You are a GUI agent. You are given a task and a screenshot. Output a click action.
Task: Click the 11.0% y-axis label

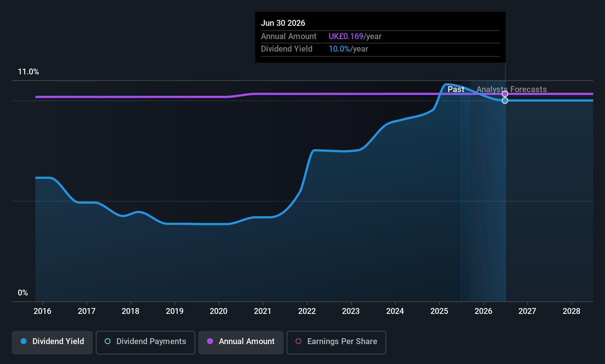point(28,72)
